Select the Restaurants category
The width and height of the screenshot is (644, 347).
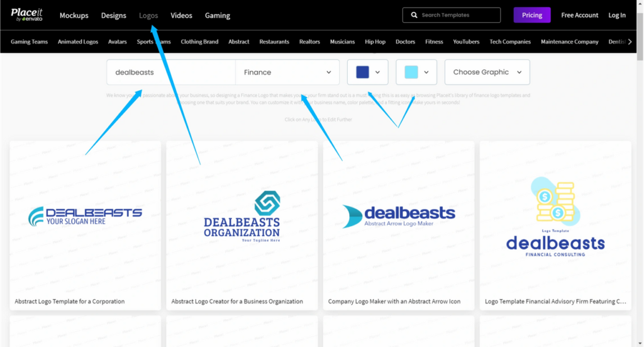pos(274,42)
